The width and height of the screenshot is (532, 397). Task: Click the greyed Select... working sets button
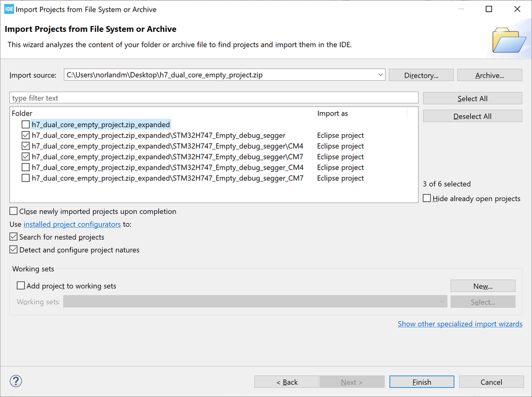point(483,302)
